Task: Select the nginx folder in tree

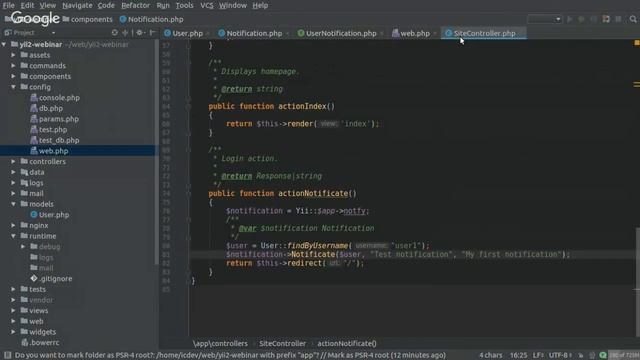Action: pyautogui.click(x=38, y=225)
